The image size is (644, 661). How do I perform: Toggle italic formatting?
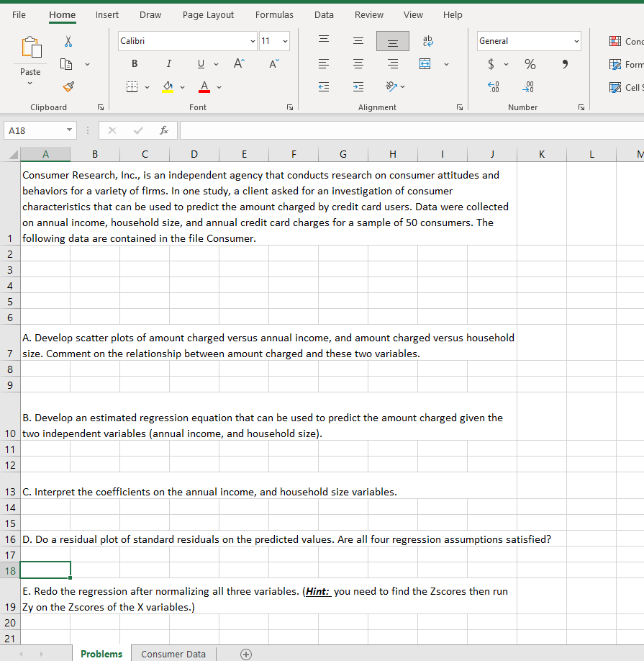[168, 63]
